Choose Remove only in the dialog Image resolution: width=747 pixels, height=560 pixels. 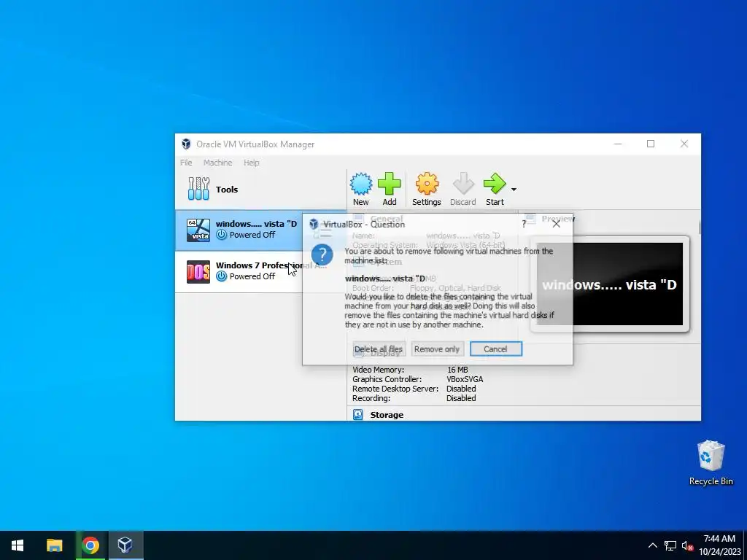[x=437, y=349]
